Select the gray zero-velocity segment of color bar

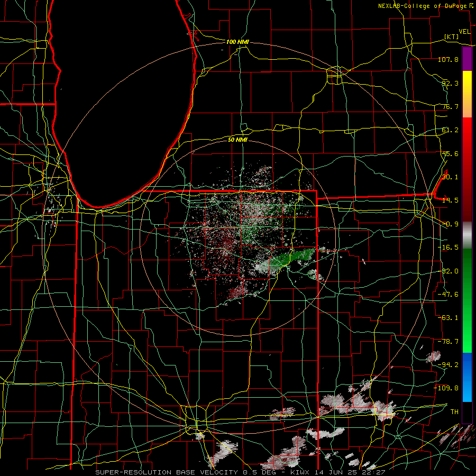[x=467, y=235]
